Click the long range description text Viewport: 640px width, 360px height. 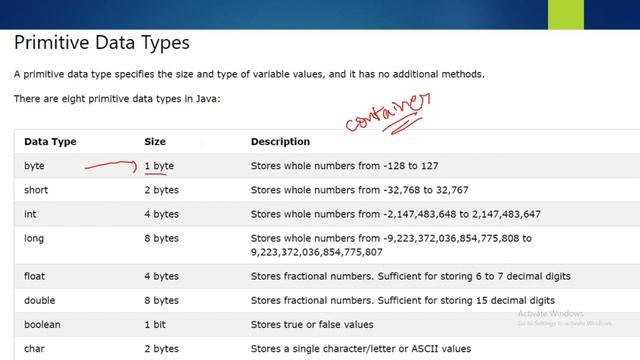[x=391, y=245]
